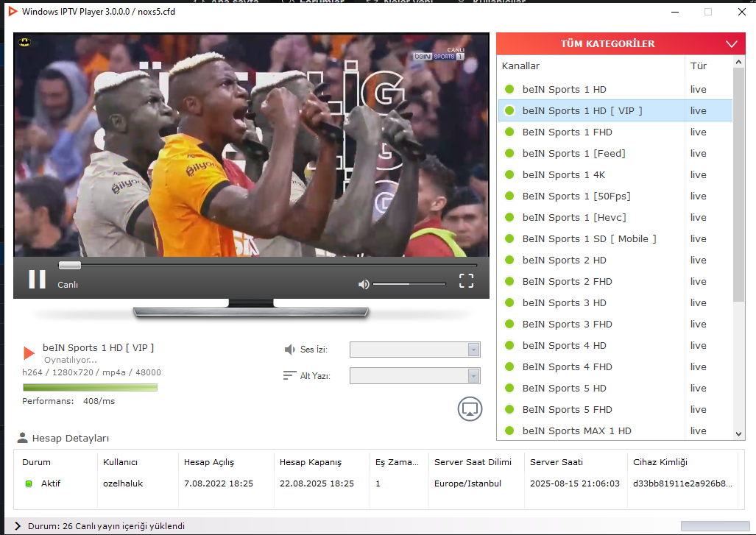The width and height of the screenshot is (756, 535).
Task: Mute audio with the speaker icon
Action: pos(364,284)
